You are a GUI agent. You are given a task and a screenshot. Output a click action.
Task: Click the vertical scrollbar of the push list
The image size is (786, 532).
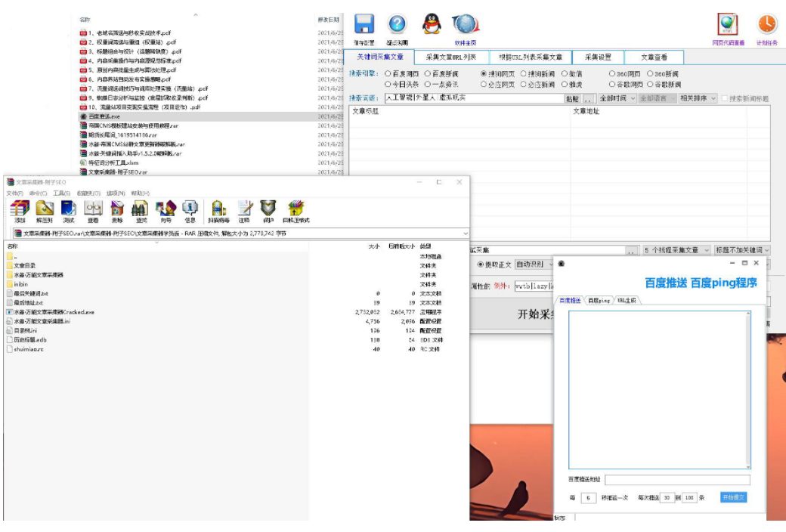[x=748, y=389]
